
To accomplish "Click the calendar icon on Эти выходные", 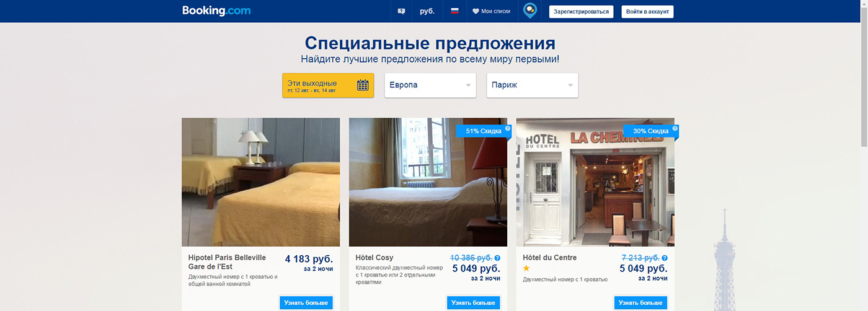I will [x=363, y=85].
